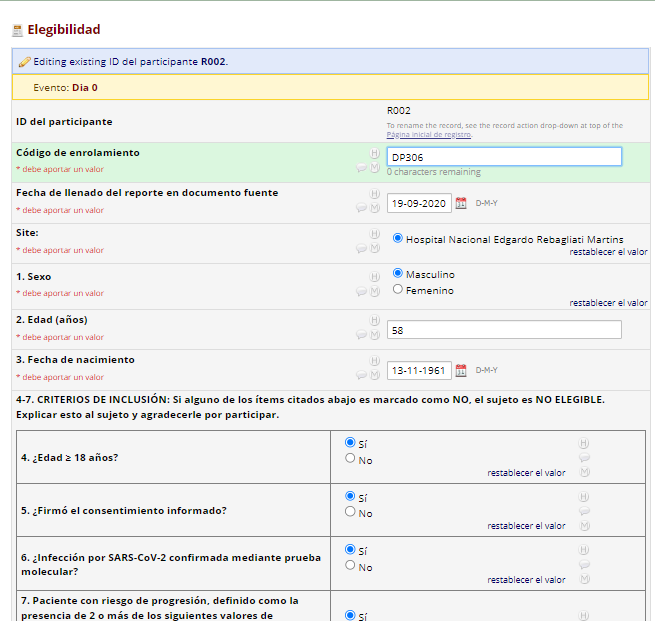The width and height of the screenshot is (655, 629).
Task: Click missing code (M) icon for Sexo
Action: coord(375,292)
